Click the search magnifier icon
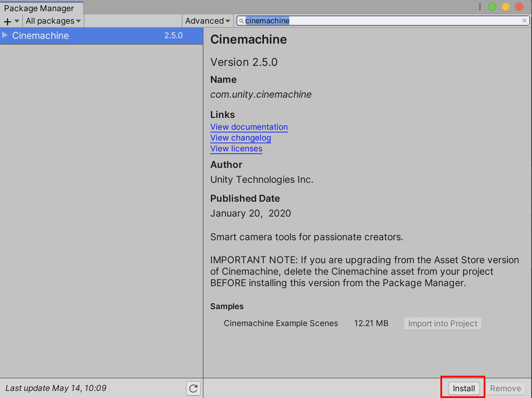 pos(241,21)
